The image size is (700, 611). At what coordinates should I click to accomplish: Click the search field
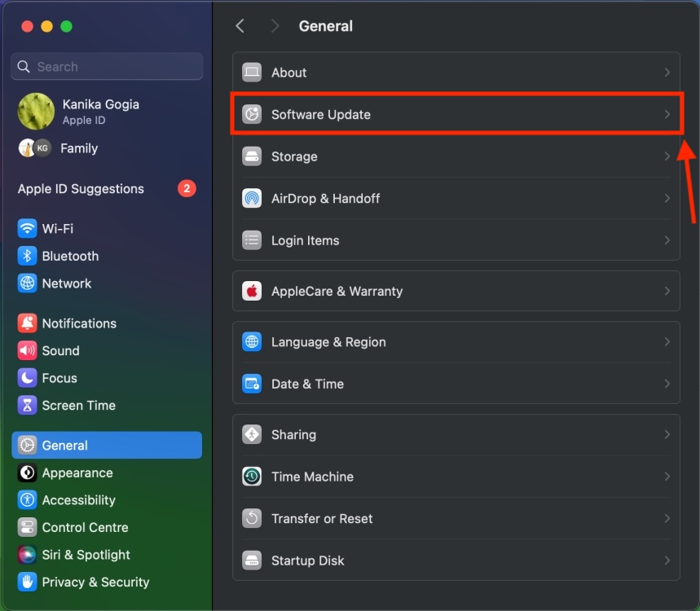coord(106,66)
